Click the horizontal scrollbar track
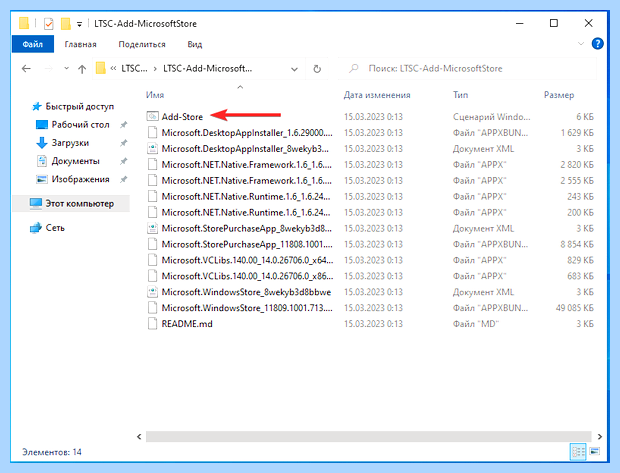This screenshot has width=620, height=473. pos(369,437)
